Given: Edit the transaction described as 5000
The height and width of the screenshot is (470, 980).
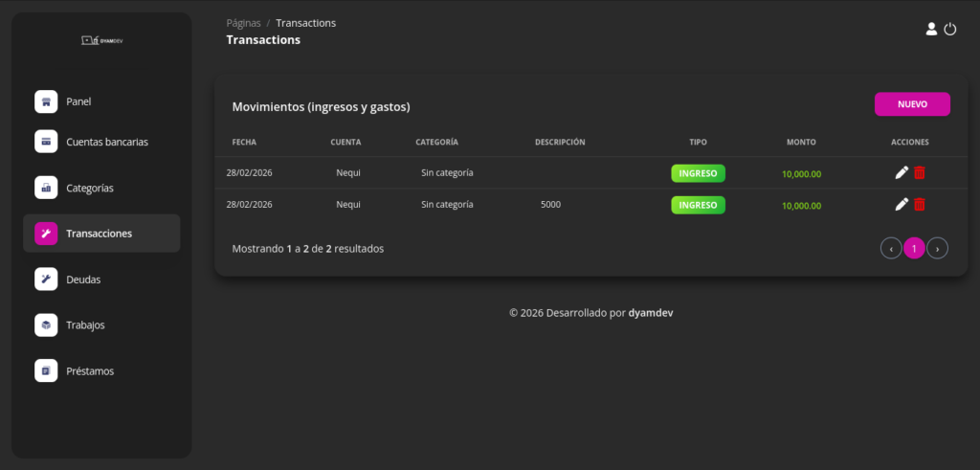Looking at the screenshot, I should point(901,204).
